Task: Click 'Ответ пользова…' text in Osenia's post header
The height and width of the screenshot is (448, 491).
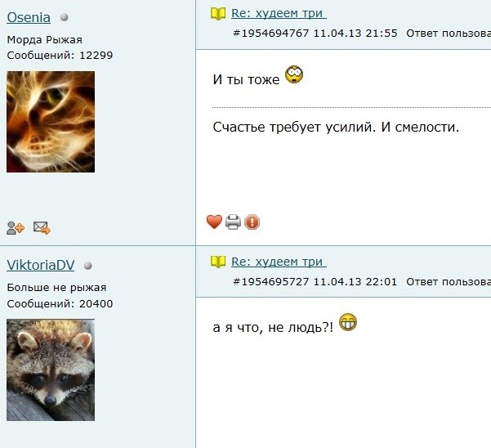Action: [449, 34]
